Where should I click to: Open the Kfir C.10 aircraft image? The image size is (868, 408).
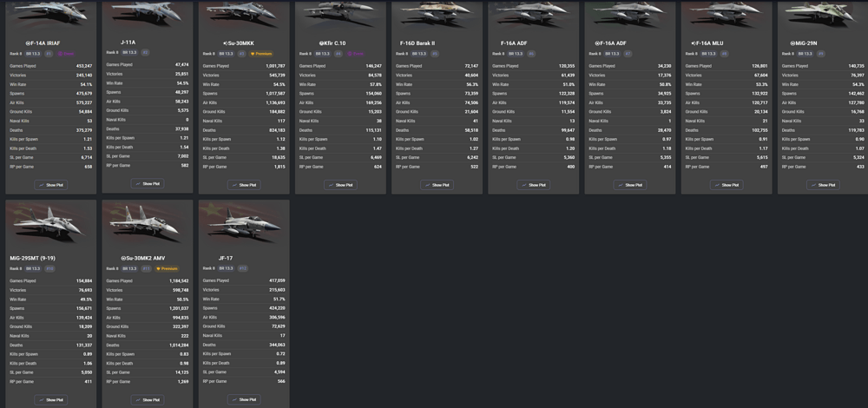pos(340,14)
